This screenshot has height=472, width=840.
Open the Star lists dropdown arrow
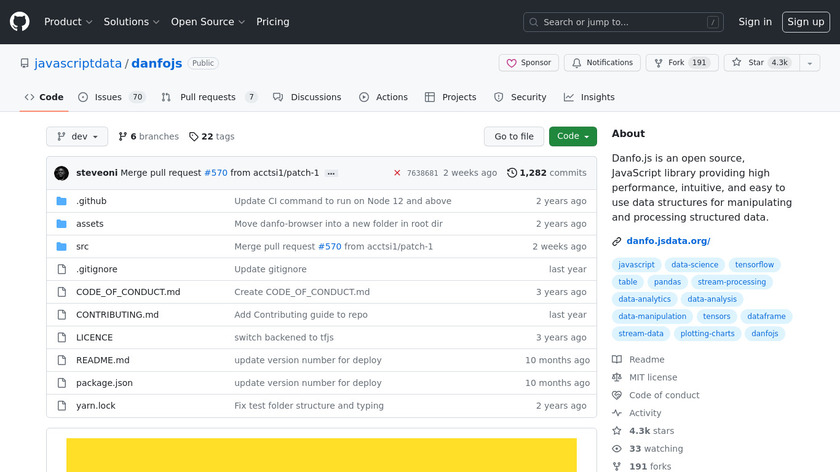tap(809, 63)
